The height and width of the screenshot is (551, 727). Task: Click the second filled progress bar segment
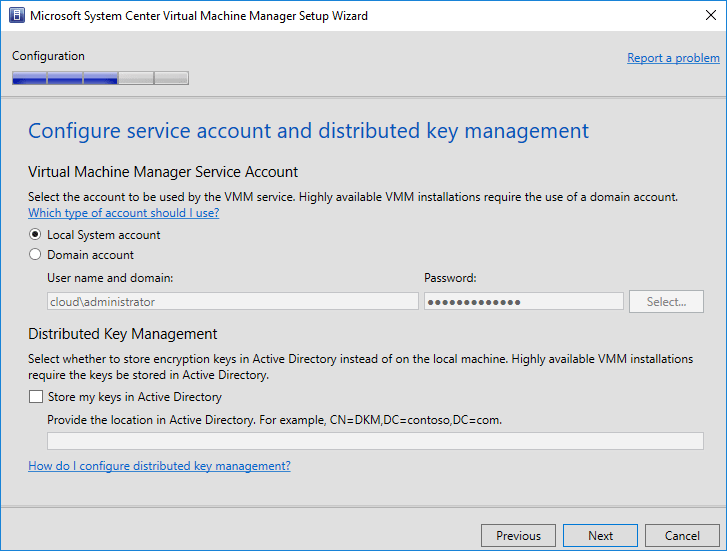(x=64, y=78)
